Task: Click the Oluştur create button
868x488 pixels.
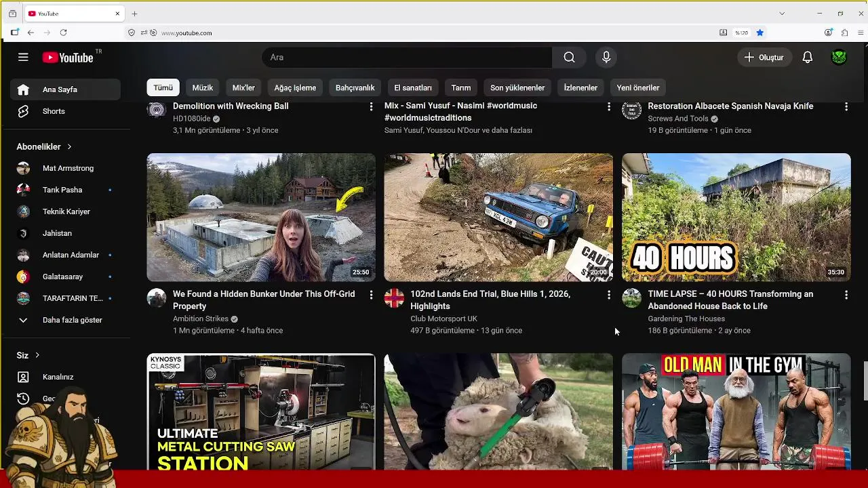Action: point(764,58)
